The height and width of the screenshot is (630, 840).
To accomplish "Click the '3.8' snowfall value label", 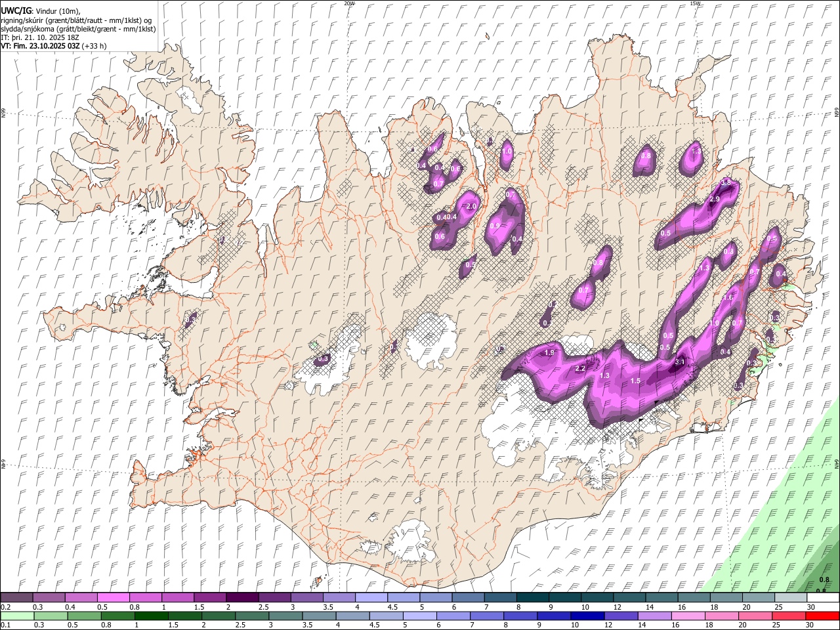I will [x=726, y=182].
